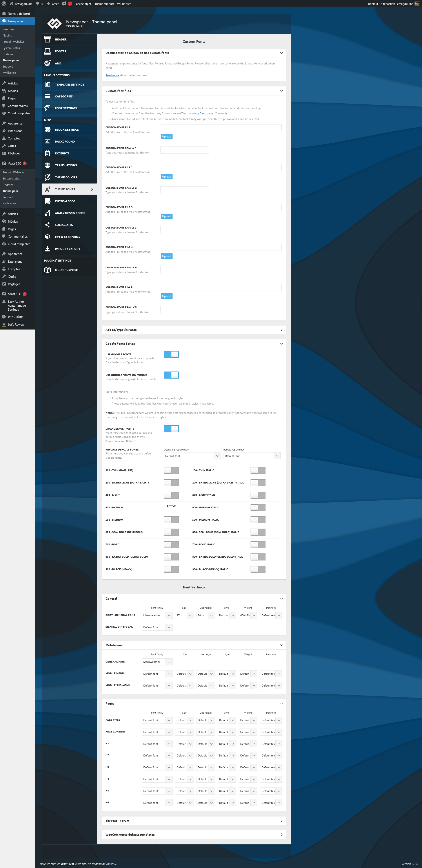Click the Multi-Purpose box icon
The width and height of the screenshot is (422, 868).
coord(47,270)
